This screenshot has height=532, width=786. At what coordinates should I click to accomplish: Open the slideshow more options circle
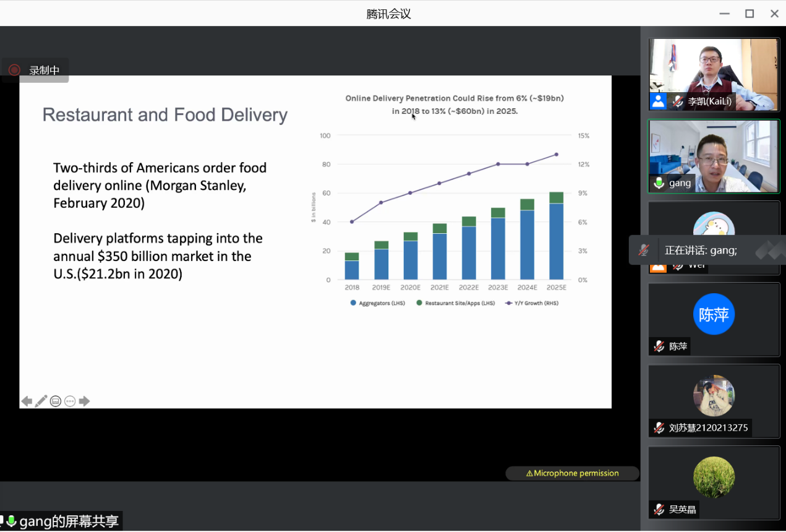(70, 401)
